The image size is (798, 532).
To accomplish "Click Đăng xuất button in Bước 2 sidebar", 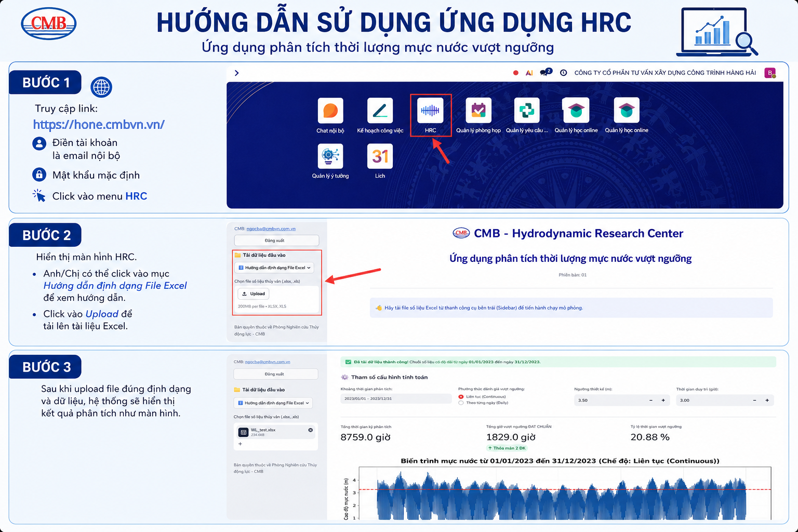I will pos(276,241).
